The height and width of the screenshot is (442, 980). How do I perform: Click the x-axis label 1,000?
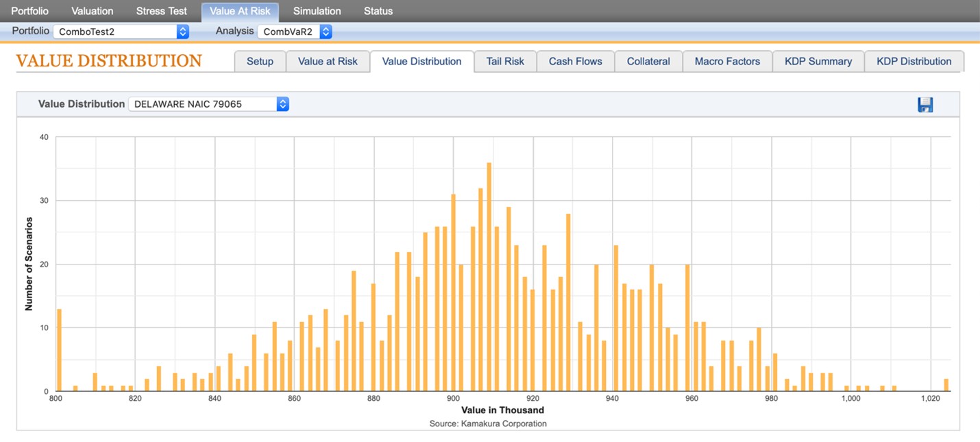850,399
